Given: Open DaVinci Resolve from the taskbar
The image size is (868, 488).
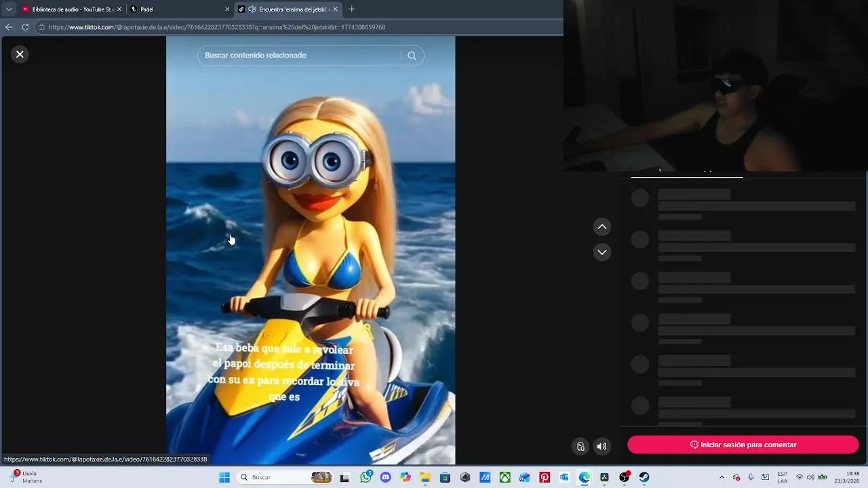Looking at the screenshot, I should coord(604,477).
